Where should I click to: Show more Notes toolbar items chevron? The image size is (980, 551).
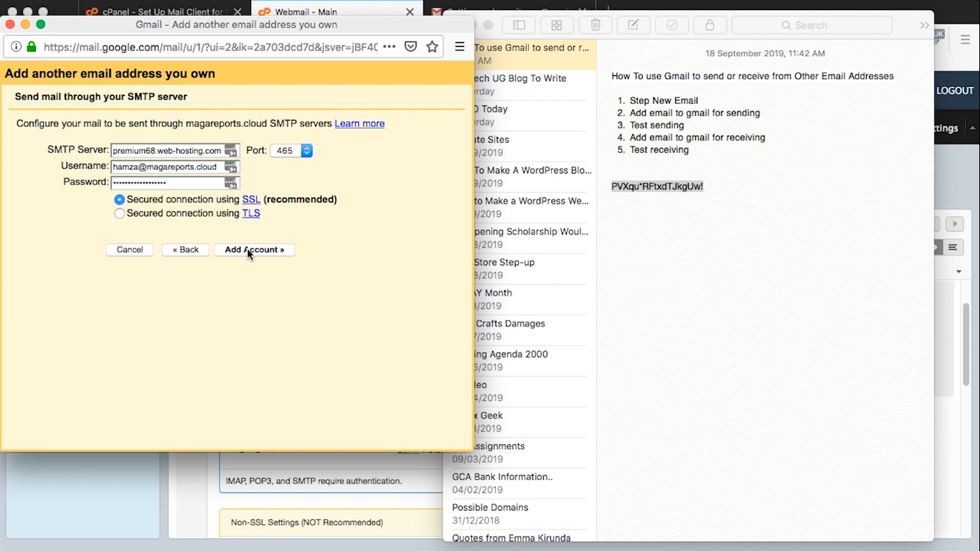(x=924, y=25)
